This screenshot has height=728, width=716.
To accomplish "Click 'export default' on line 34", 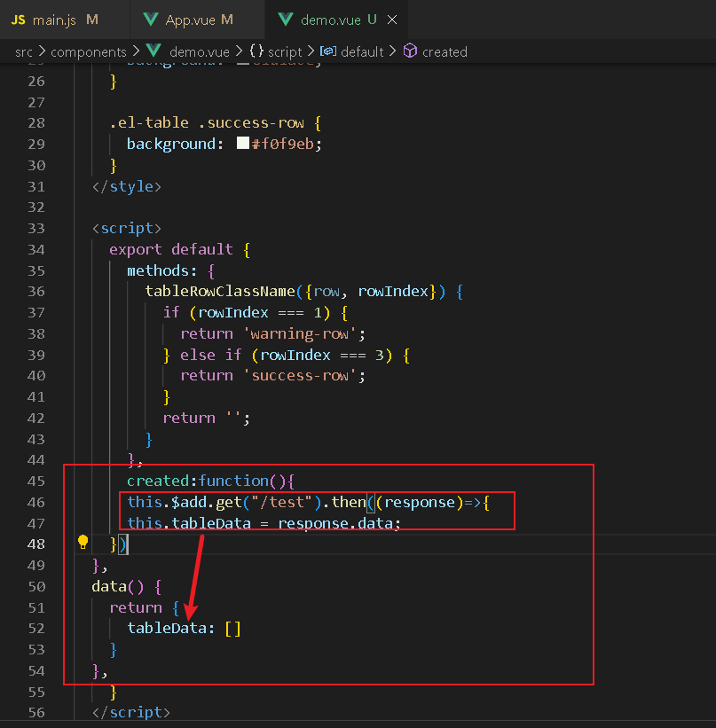I will (171, 249).
